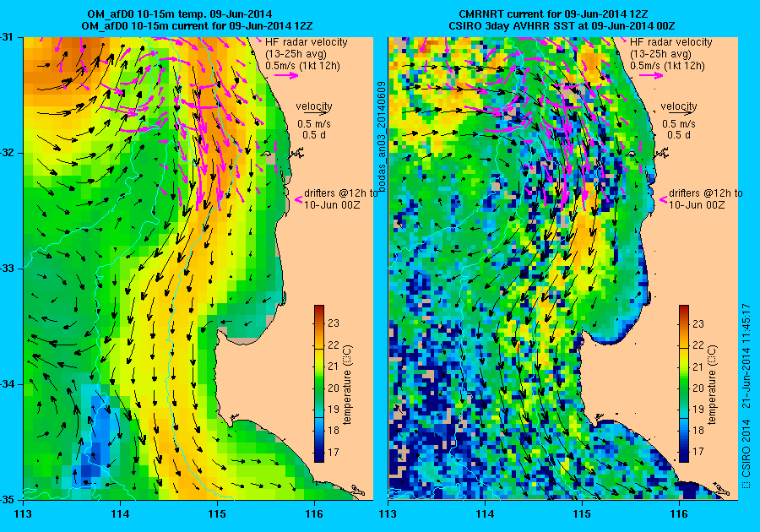Click the magenta HF radar scale arrow, right map

click(651, 75)
